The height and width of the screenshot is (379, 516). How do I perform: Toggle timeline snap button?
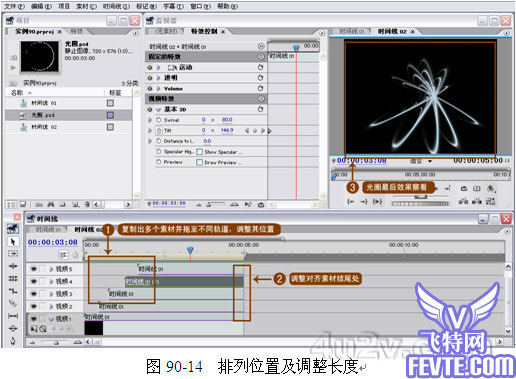tap(63, 255)
